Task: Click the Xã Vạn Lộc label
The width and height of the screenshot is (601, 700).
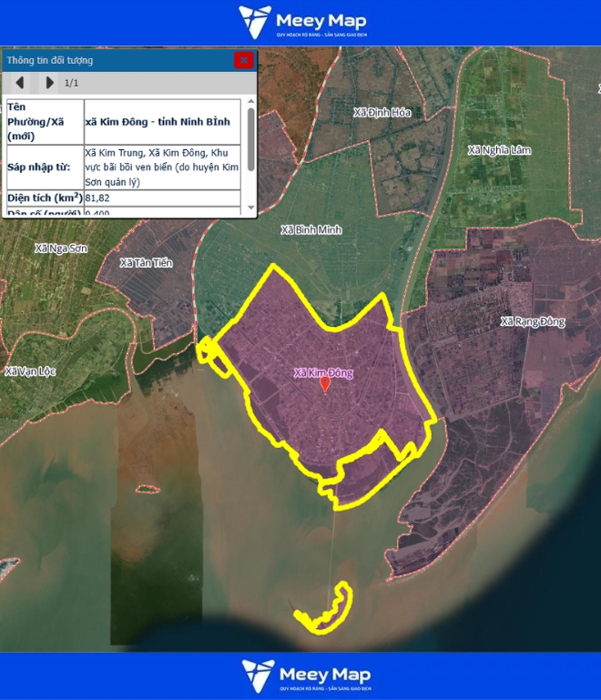Action: [29, 371]
